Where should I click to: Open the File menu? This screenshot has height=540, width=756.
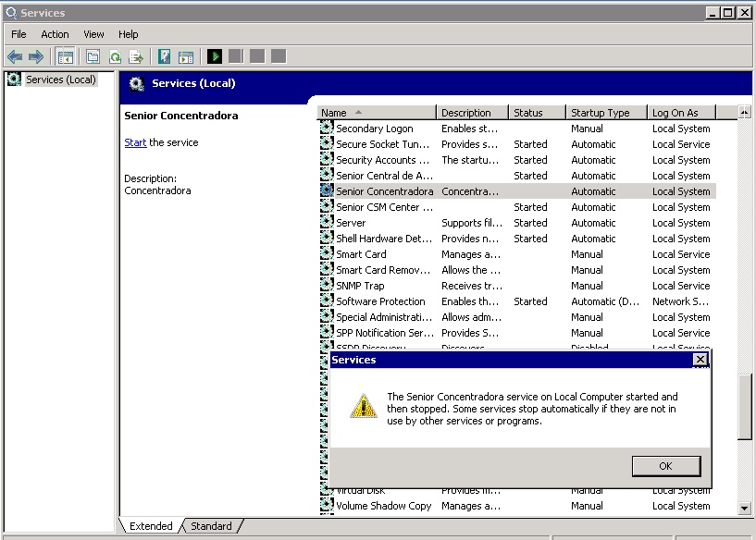(19, 34)
